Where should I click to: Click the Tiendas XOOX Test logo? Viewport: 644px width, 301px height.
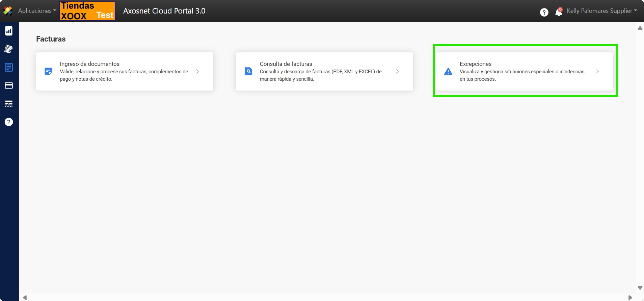coord(87,11)
